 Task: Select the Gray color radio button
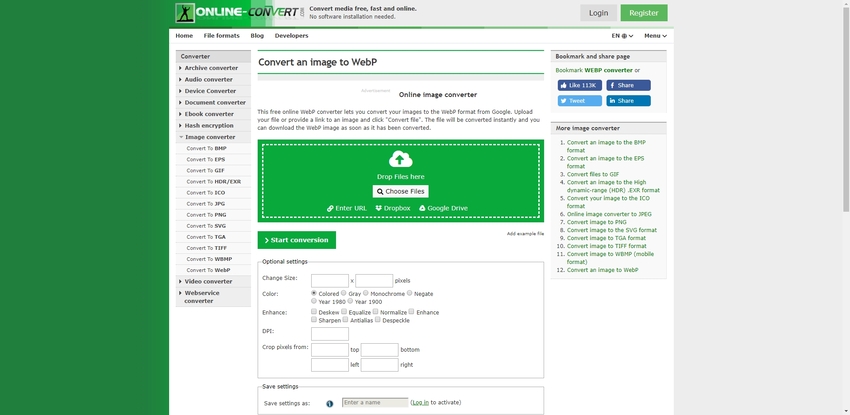pos(343,294)
